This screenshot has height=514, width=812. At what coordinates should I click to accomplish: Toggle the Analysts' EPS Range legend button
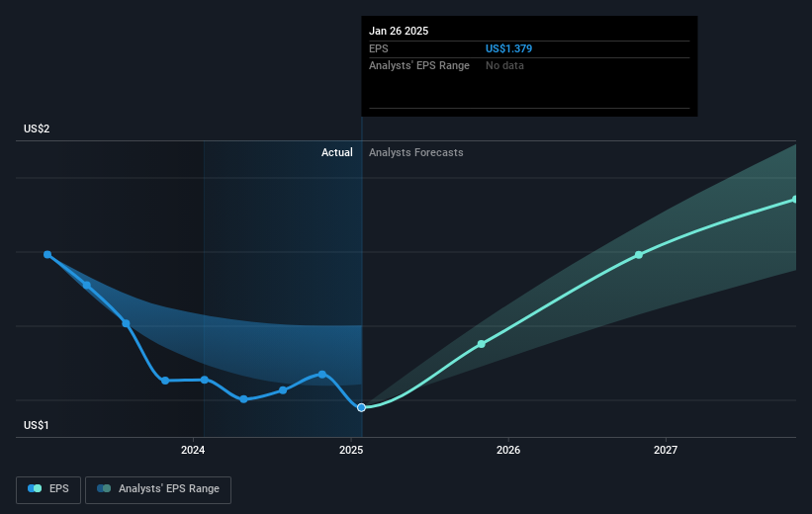(x=158, y=489)
